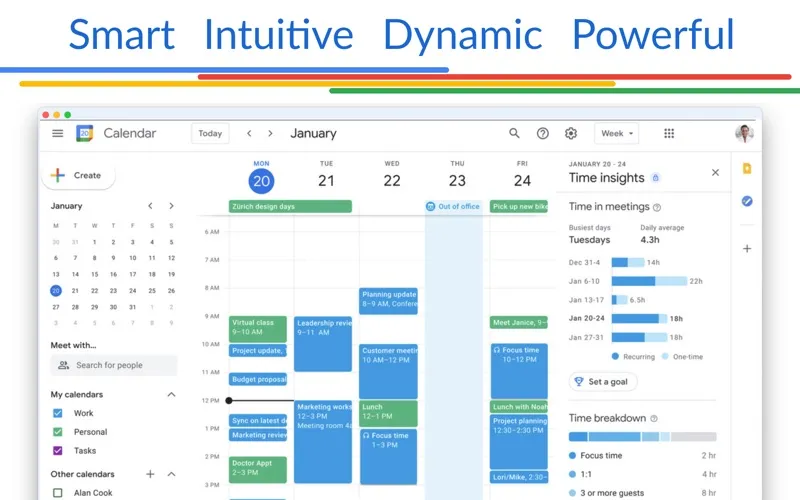
Task: Open the Meet Janice event
Action: (x=519, y=322)
